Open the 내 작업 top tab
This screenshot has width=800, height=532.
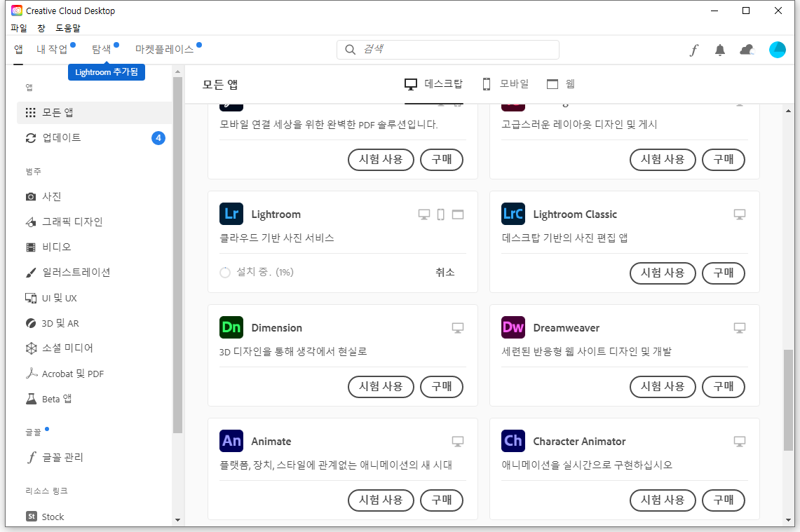[x=52, y=50]
